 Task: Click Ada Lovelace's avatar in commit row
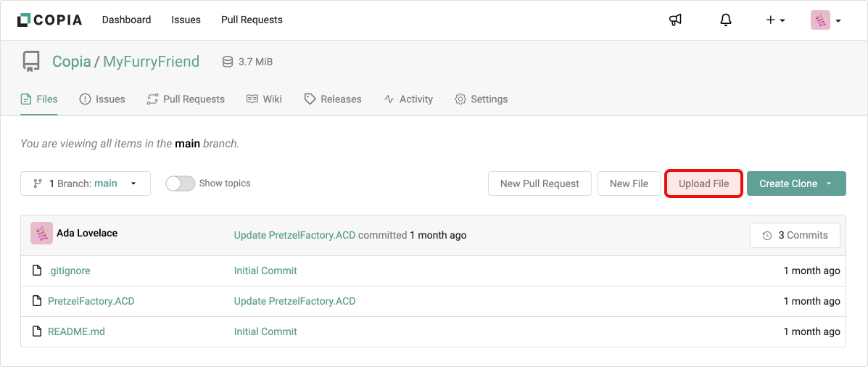pyautogui.click(x=41, y=234)
